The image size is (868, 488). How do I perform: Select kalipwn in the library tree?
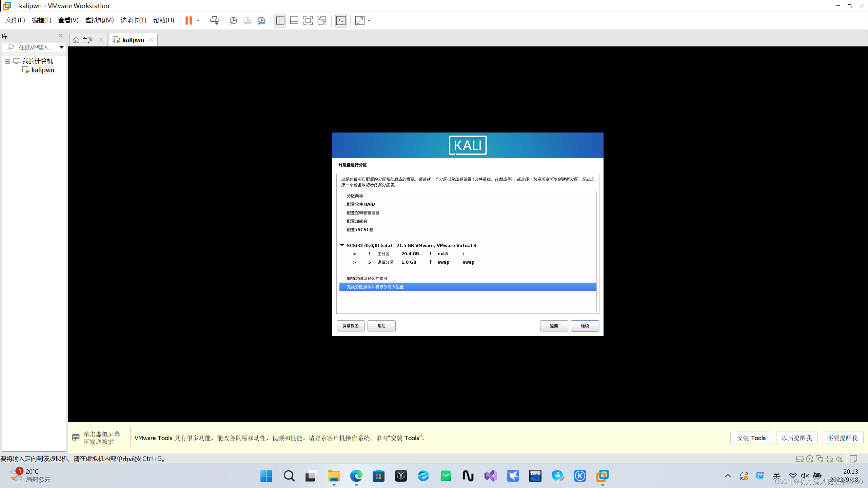click(x=43, y=70)
